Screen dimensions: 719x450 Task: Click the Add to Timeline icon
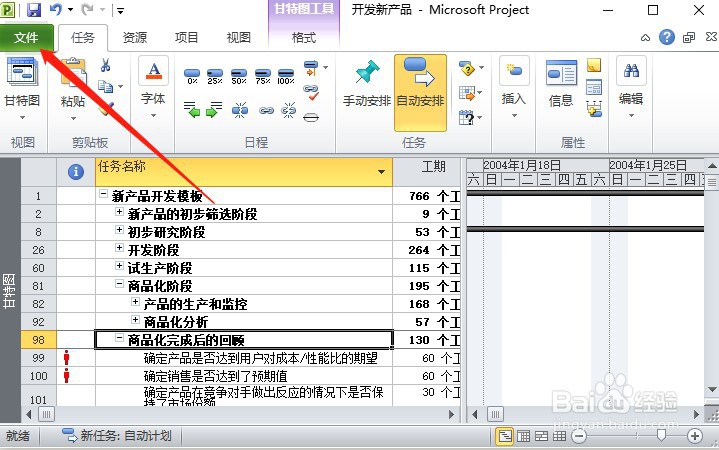click(594, 109)
